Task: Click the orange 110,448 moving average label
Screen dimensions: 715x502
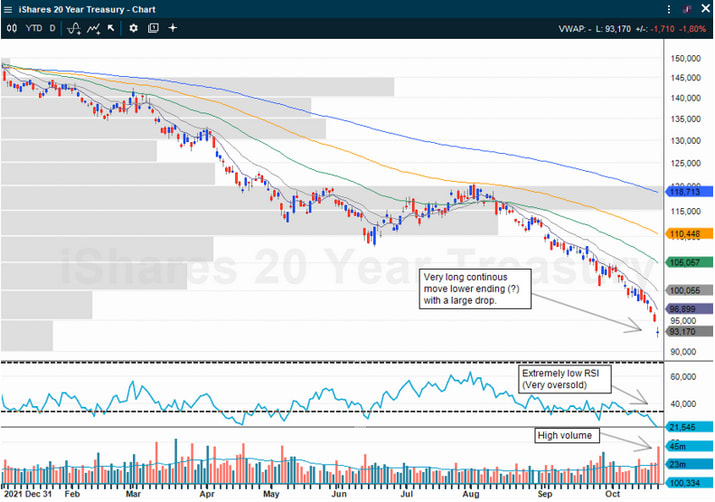Action: (x=689, y=234)
